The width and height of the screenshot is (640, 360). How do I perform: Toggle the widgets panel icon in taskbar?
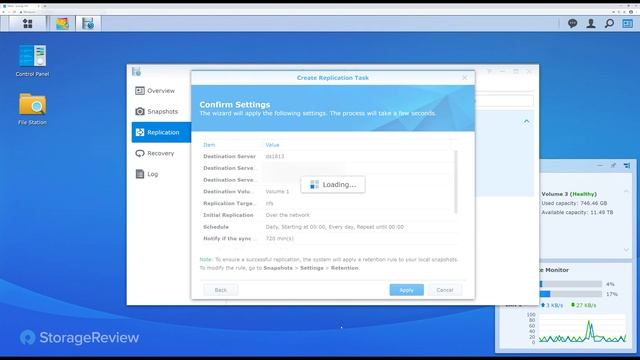click(627, 24)
